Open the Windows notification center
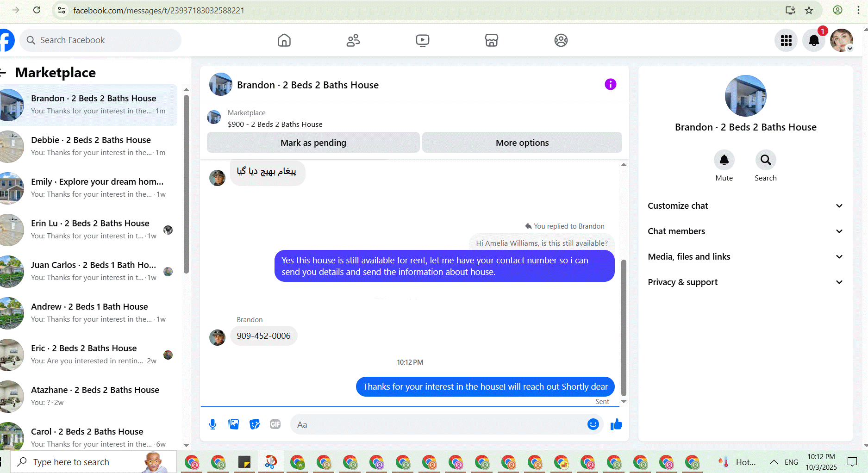This screenshot has height=473, width=868. pos(852,462)
